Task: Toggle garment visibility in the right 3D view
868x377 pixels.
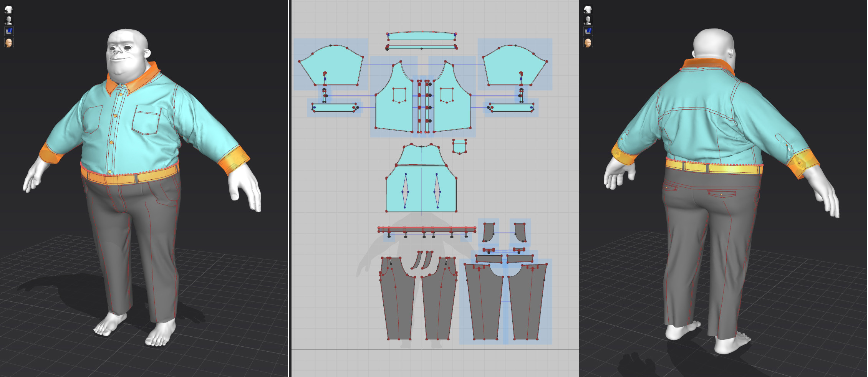Action: click(x=588, y=9)
